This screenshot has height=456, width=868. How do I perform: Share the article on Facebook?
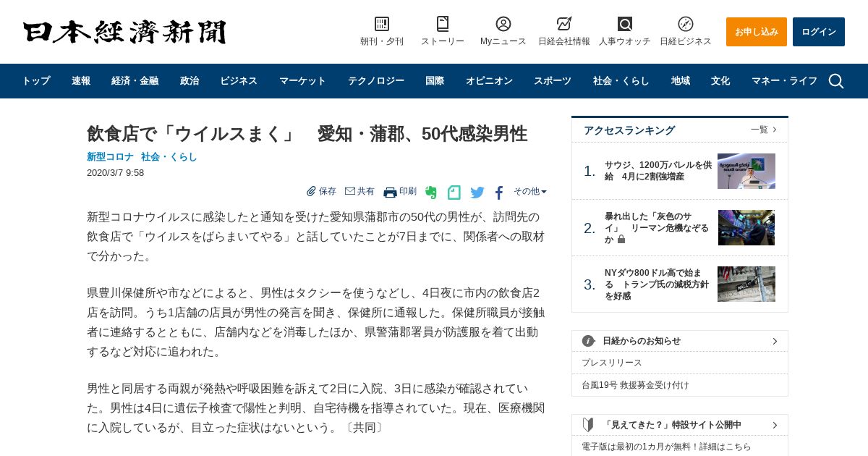pos(499,193)
